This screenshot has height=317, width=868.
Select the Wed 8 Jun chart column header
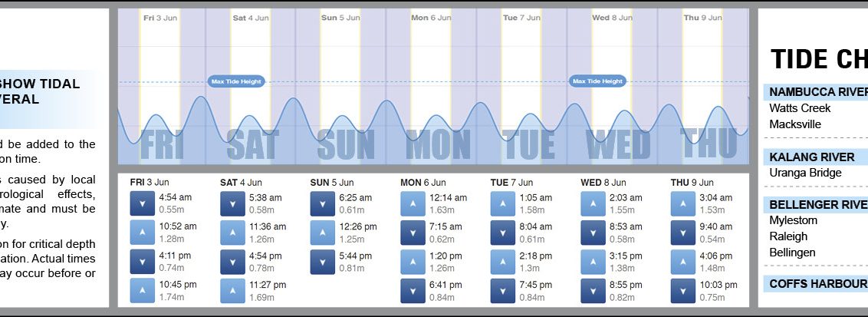point(612,18)
